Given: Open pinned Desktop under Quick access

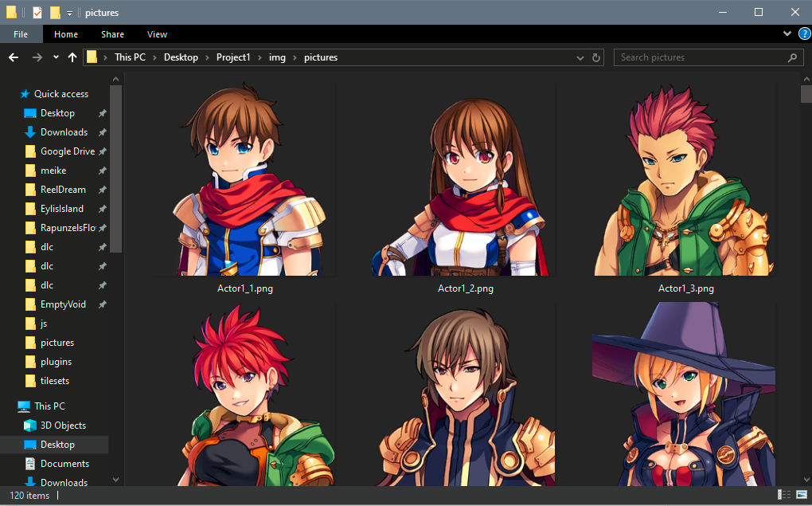Looking at the screenshot, I should coord(57,113).
